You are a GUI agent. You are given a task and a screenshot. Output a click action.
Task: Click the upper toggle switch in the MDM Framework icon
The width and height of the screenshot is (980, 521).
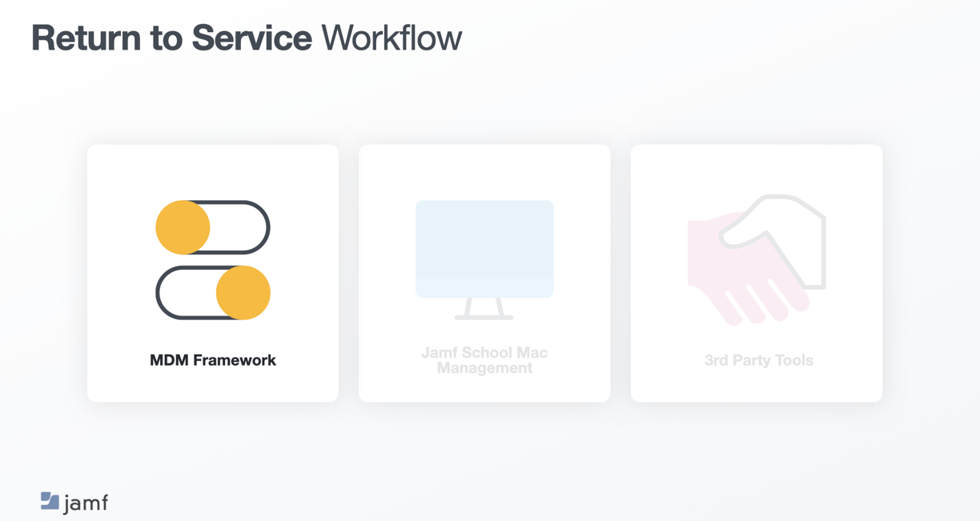(213, 227)
